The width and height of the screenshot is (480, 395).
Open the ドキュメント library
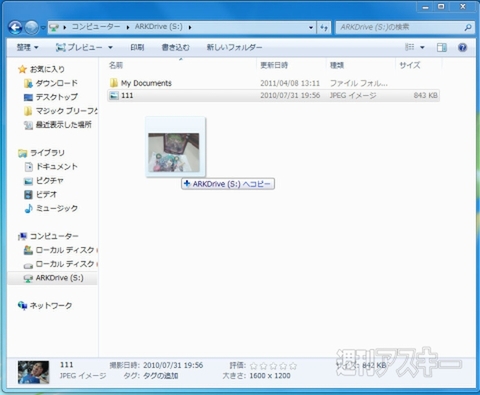57,167
